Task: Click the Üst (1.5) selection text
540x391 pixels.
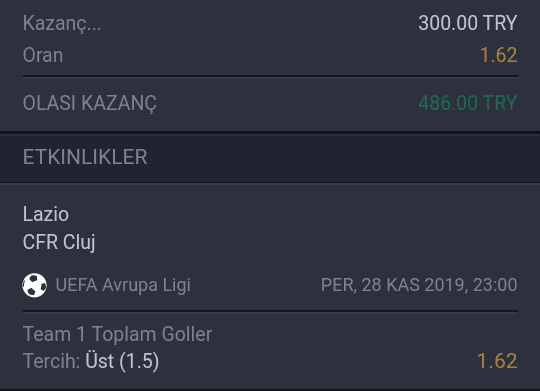Action: (x=122, y=361)
